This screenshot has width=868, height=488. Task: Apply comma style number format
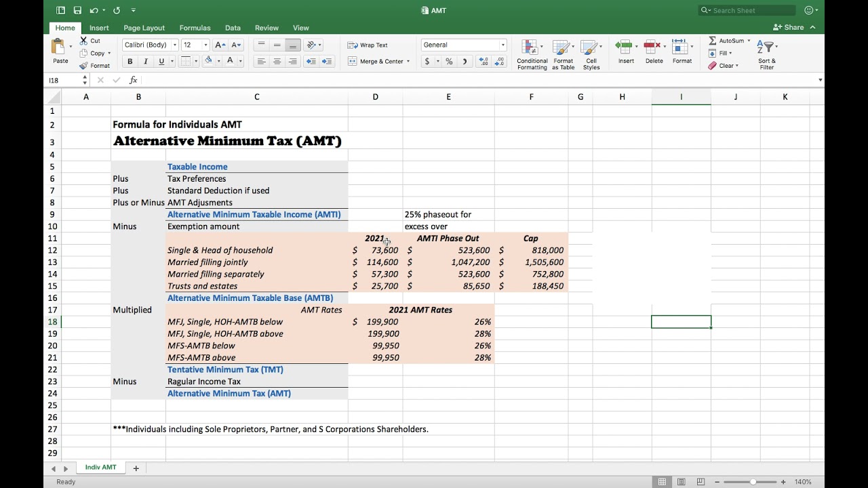[x=465, y=61]
